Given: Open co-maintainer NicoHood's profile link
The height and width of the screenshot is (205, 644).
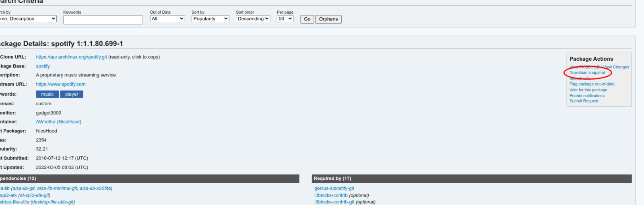Looking at the screenshot, I should tap(69, 122).
